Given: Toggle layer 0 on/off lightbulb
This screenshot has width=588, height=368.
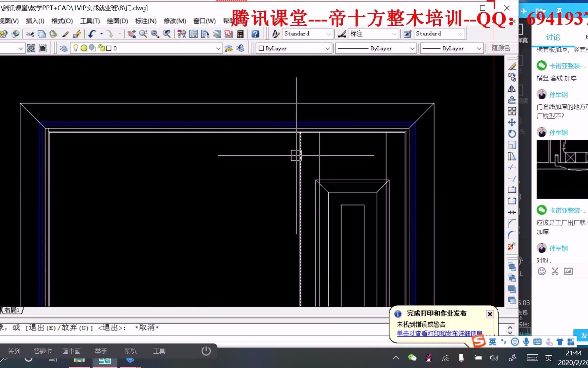Looking at the screenshot, I should coord(76,48).
